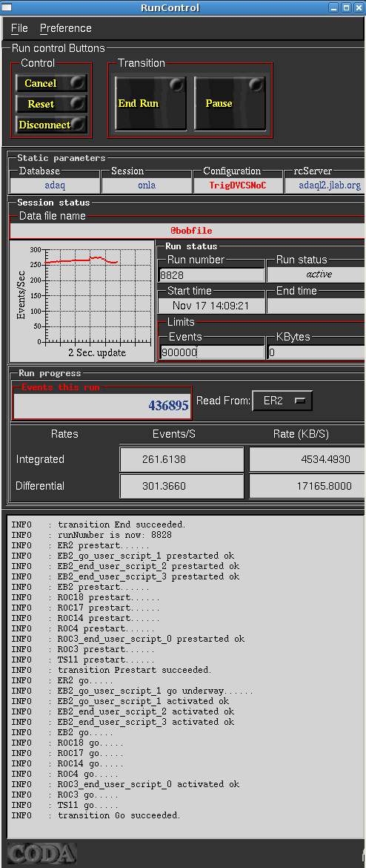Open the Preference menu
366x868 pixels.
tap(66, 28)
